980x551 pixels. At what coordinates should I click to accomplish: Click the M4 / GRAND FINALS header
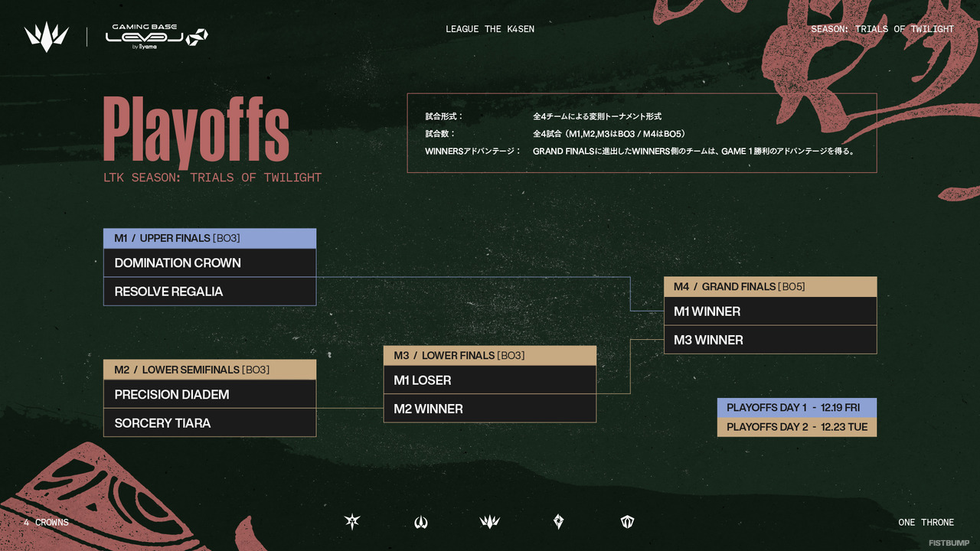pyautogui.click(x=769, y=287)
